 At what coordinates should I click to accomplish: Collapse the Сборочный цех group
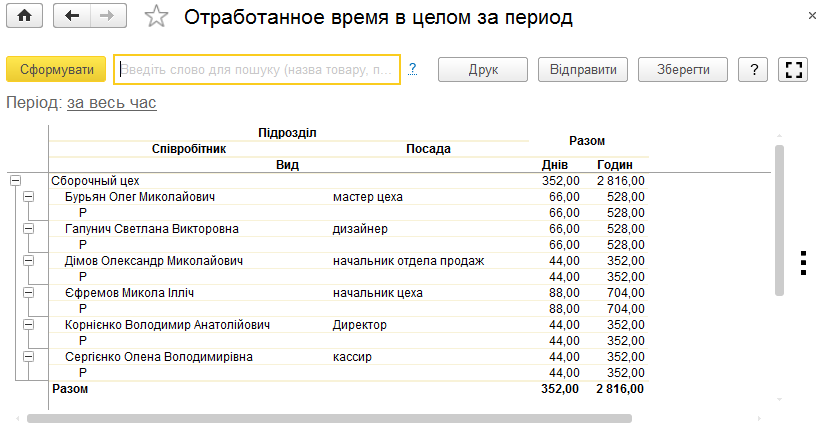[x=16, y=181]
